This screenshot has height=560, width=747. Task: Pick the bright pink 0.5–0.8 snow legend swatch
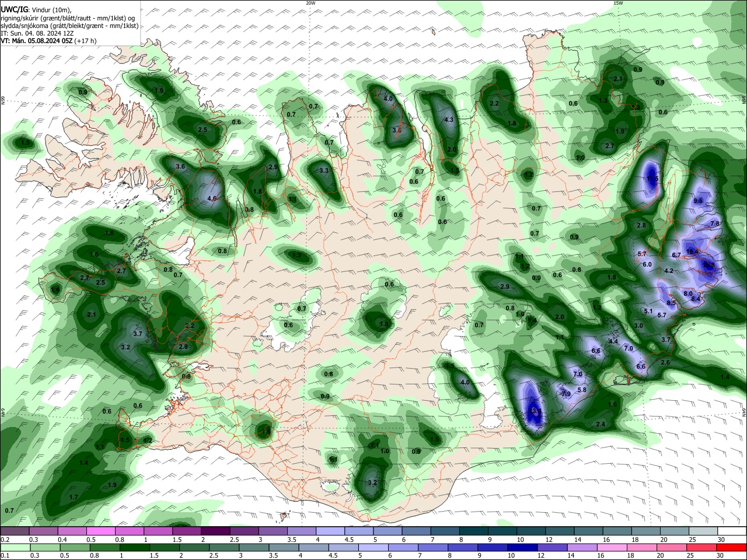tap(101, 531)
